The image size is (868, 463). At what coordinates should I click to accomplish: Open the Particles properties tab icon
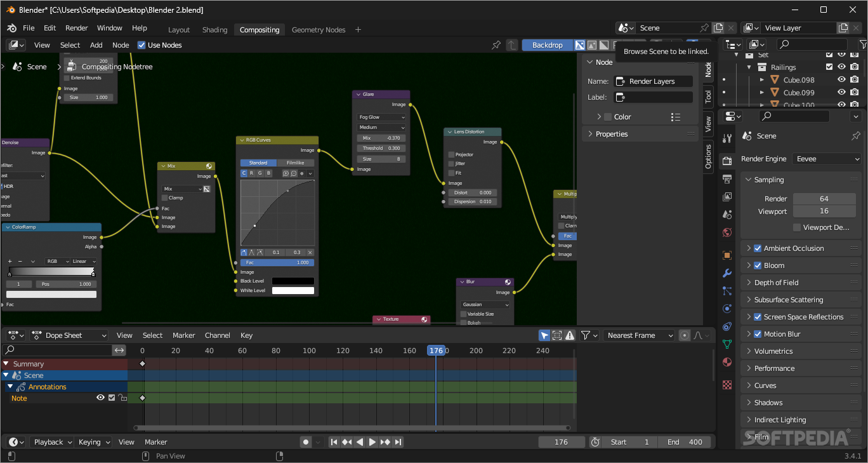click(727, 291)
